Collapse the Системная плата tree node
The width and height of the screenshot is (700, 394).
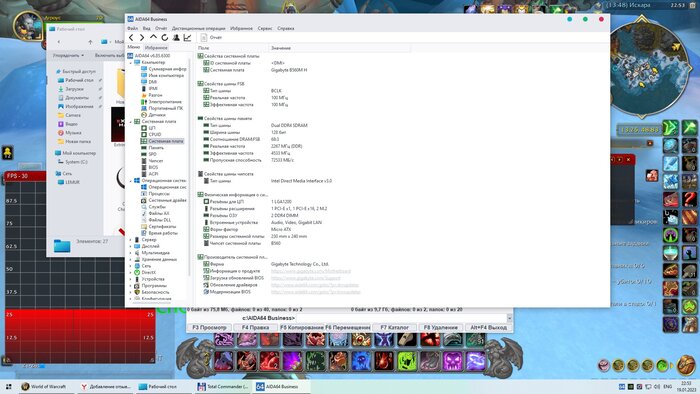point(131,121)
